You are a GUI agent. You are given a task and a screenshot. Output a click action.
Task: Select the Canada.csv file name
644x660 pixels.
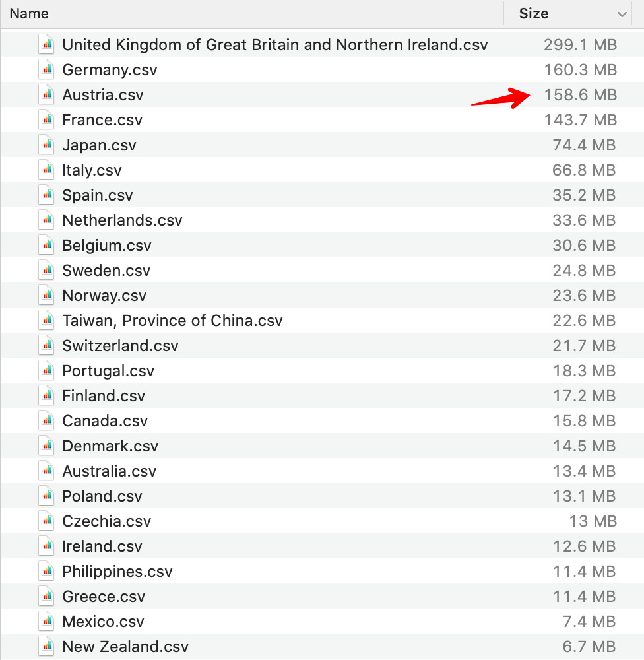click(105, 421)
